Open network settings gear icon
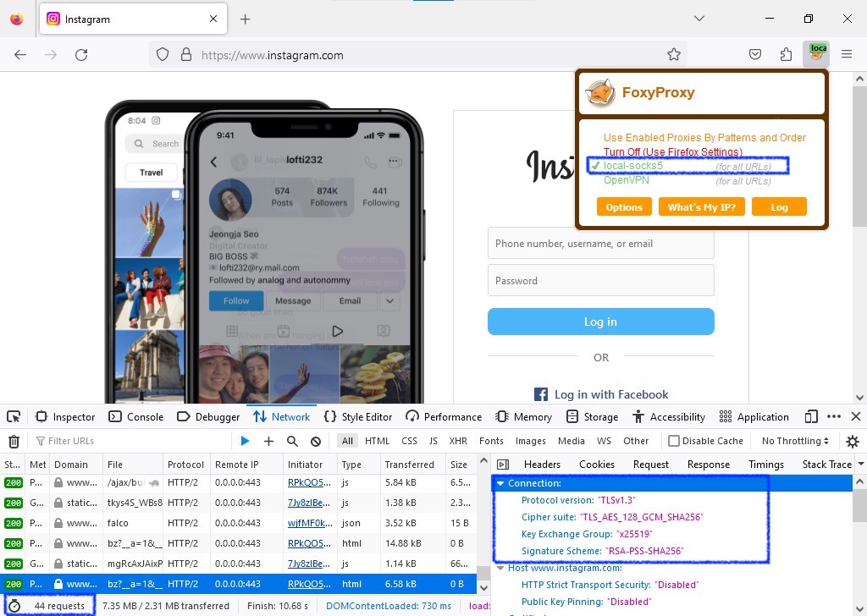Screen dimensions: 867x616 (x=853, y=441)
